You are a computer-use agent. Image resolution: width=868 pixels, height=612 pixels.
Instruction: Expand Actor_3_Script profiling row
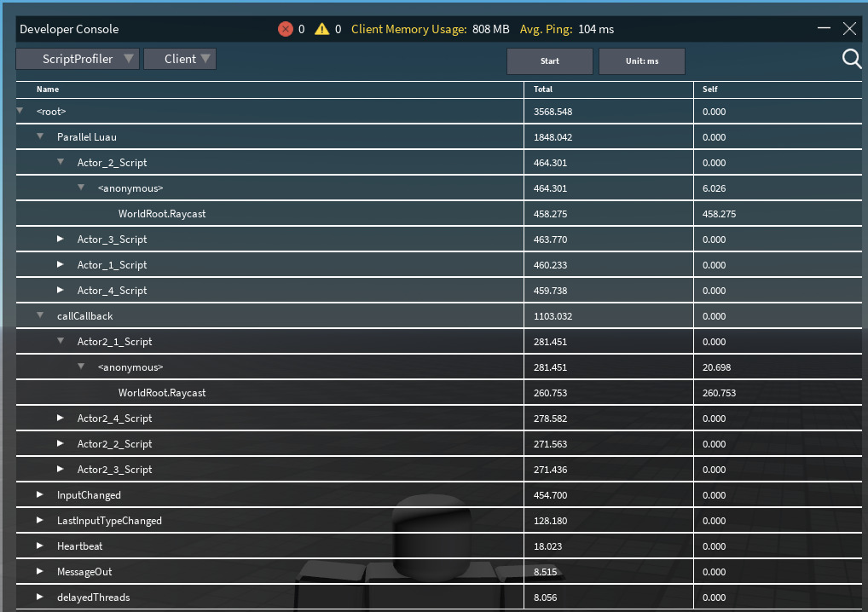[x=60, y=239]
